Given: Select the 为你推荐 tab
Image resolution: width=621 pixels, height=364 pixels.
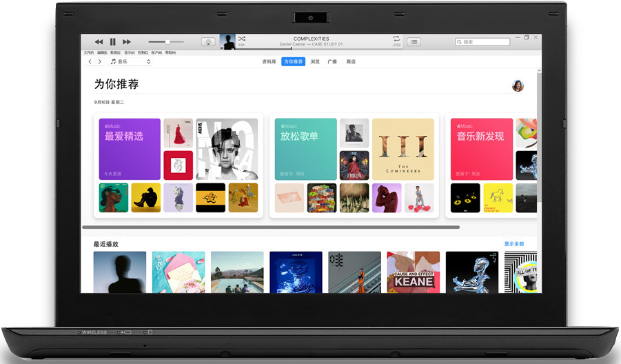Looking at the screenshot, I should [293, 62].
